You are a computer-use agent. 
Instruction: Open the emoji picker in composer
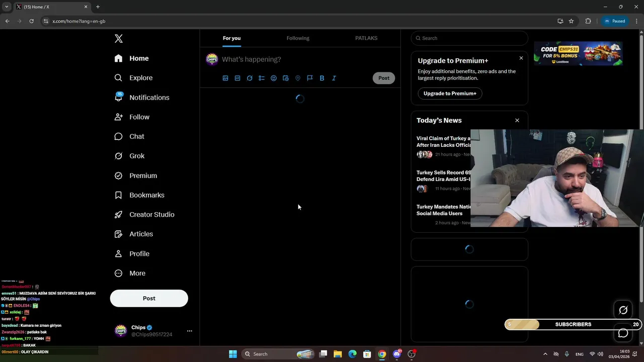274,78
